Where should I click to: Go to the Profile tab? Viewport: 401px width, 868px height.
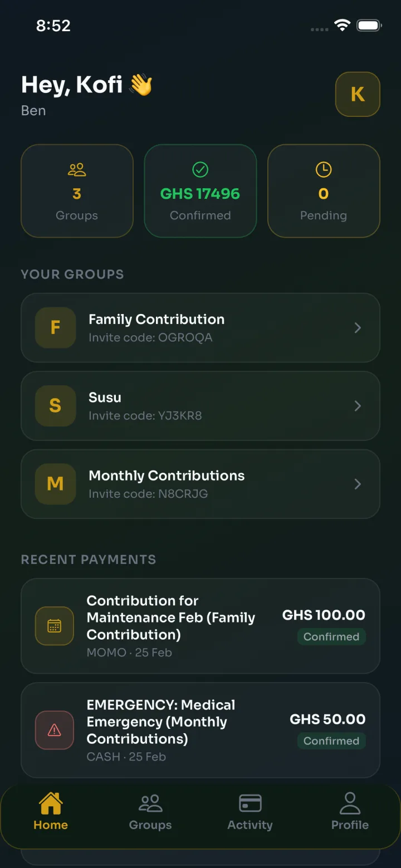pyautogui.click(x=350, y=812)
